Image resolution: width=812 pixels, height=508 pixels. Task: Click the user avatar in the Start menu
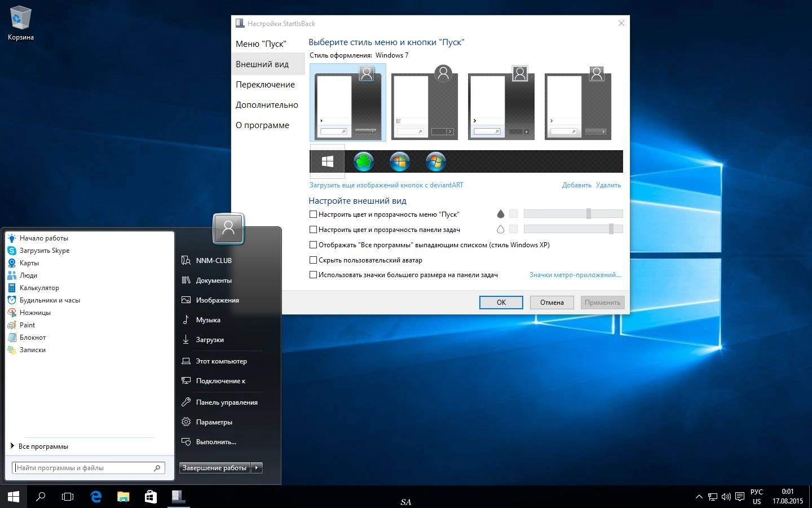point(228,228)
